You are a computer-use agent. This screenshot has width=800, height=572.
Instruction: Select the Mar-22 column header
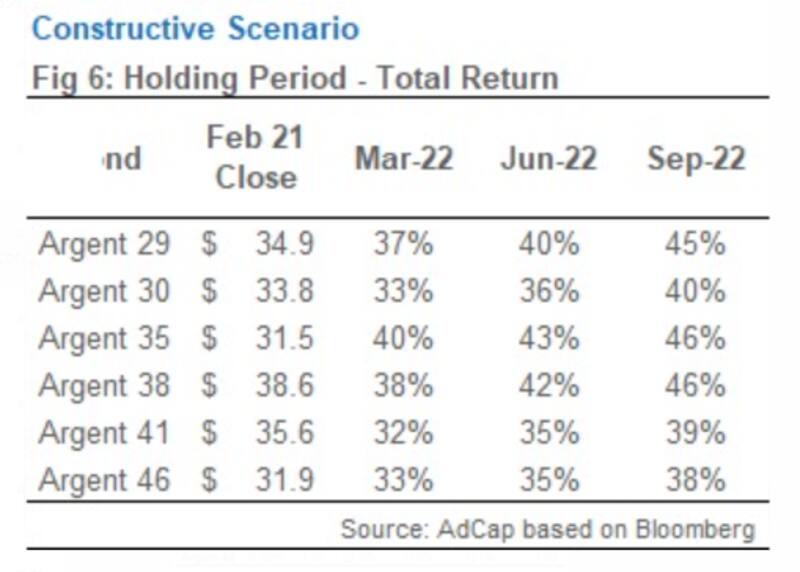(x=403, y=159)
